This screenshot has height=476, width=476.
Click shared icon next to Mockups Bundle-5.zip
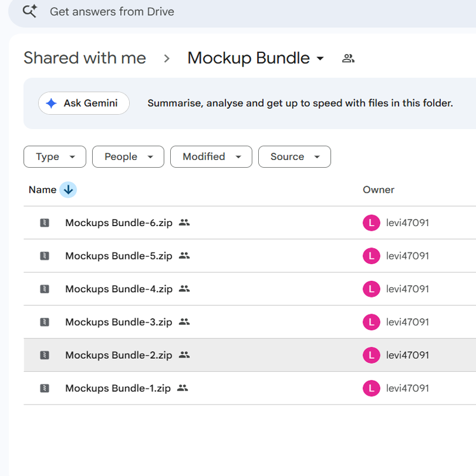pyautogui.click(x=184, y=256)
